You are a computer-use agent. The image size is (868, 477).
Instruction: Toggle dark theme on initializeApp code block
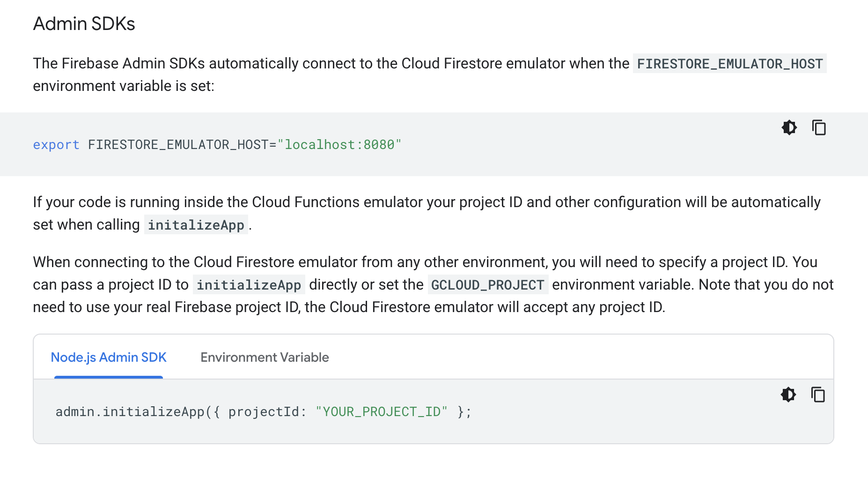click(x=788, y=395)
